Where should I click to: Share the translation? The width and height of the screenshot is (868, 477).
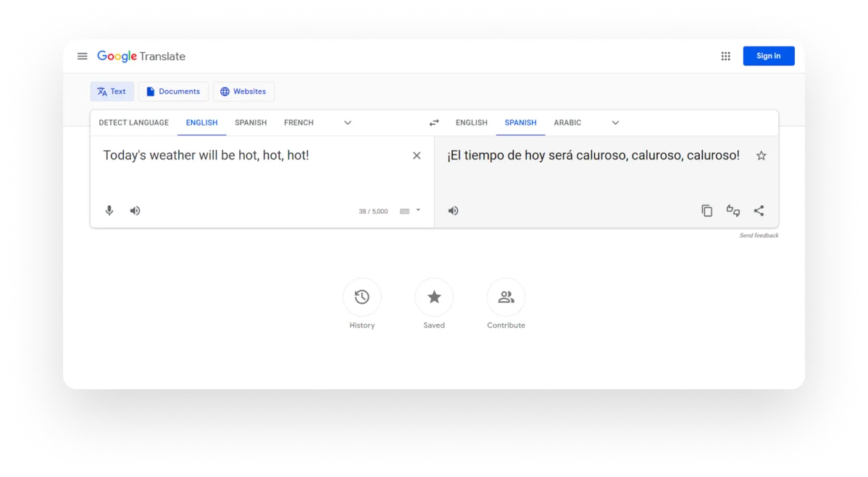point(759,210)
